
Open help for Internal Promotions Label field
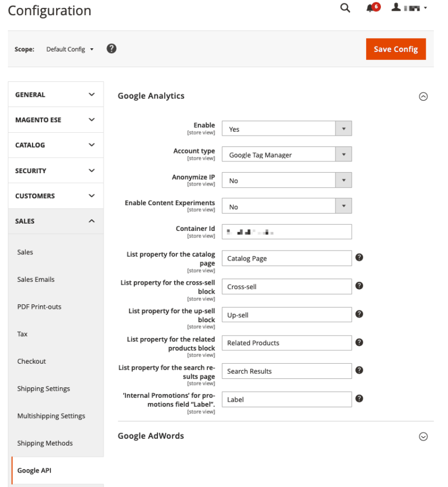tap(359, 398)
